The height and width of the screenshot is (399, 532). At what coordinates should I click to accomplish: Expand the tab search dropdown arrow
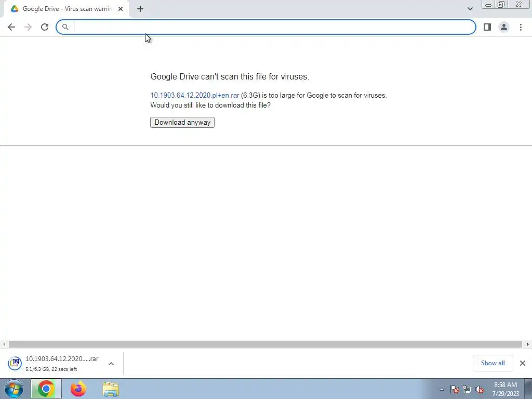point(470,9)
